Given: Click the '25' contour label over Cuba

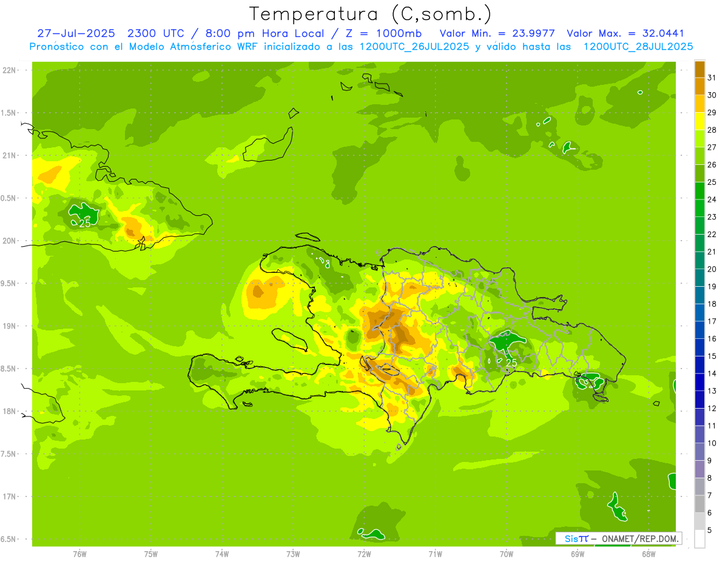Looking at the screenshot, I should click(85, 223).
